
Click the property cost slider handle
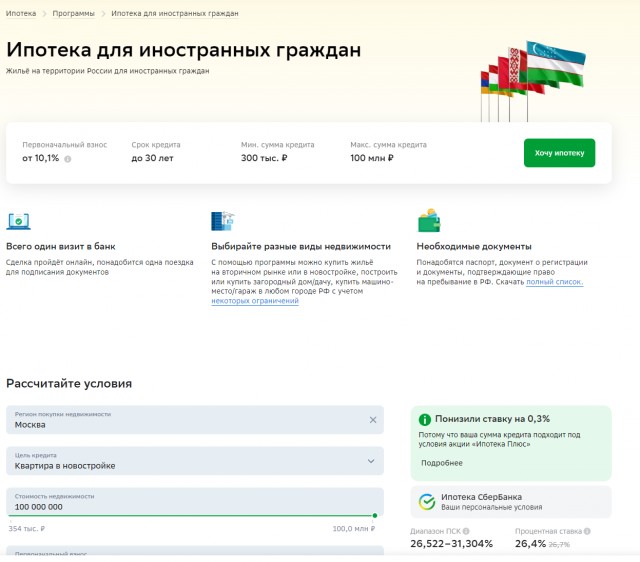(x=375, y=515)
